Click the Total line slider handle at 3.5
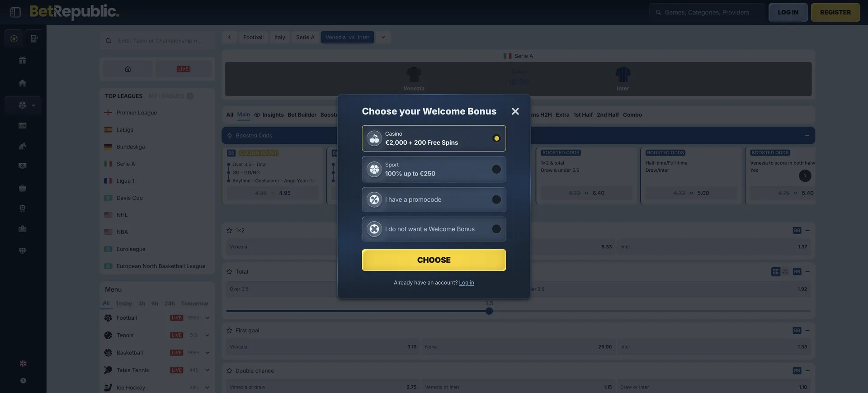 pos(489,311)
